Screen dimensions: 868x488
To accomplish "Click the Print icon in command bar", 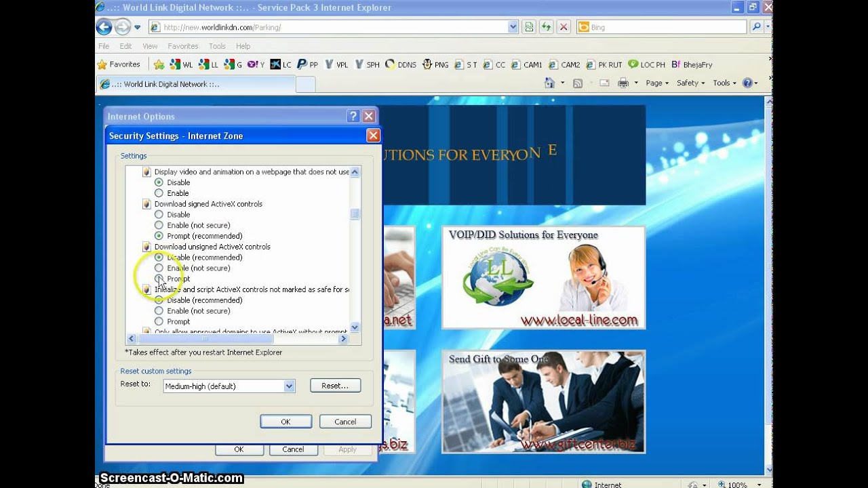I will coord(623,83).
